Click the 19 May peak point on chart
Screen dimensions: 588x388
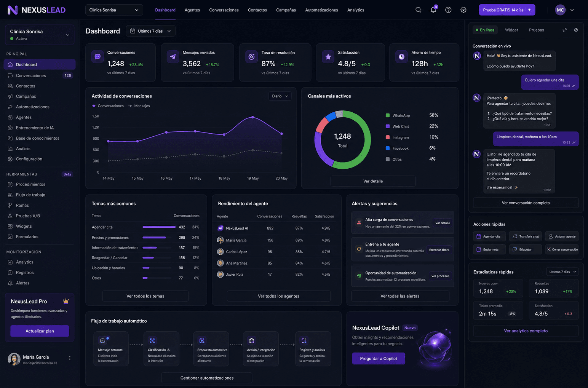pos(252,117)
